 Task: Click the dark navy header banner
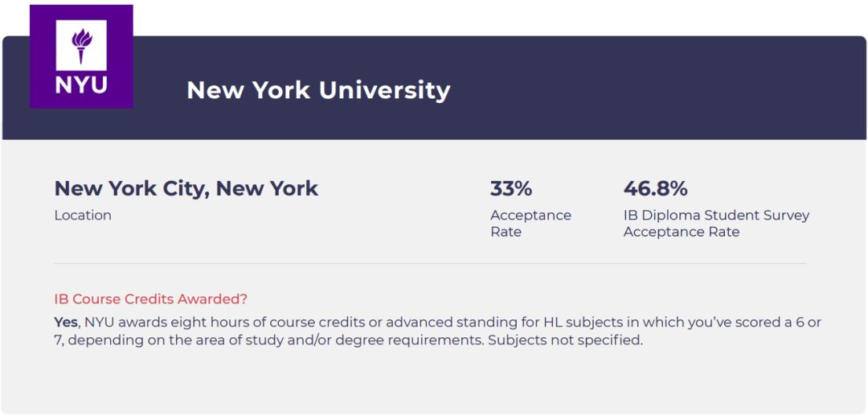(x=643, y=89)
